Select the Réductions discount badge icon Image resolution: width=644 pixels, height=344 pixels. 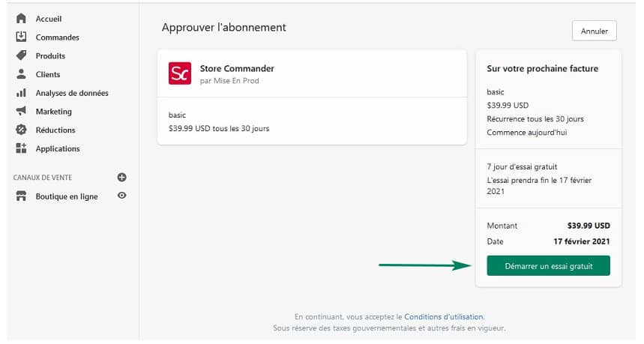pyautogui.click(x=21, y=130)
